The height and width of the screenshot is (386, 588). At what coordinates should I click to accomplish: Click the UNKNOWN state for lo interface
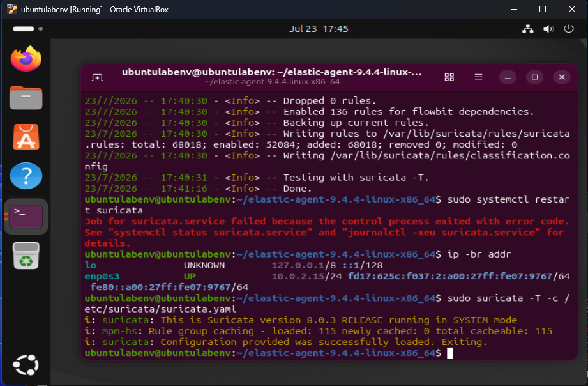click(x=204, y=265)
